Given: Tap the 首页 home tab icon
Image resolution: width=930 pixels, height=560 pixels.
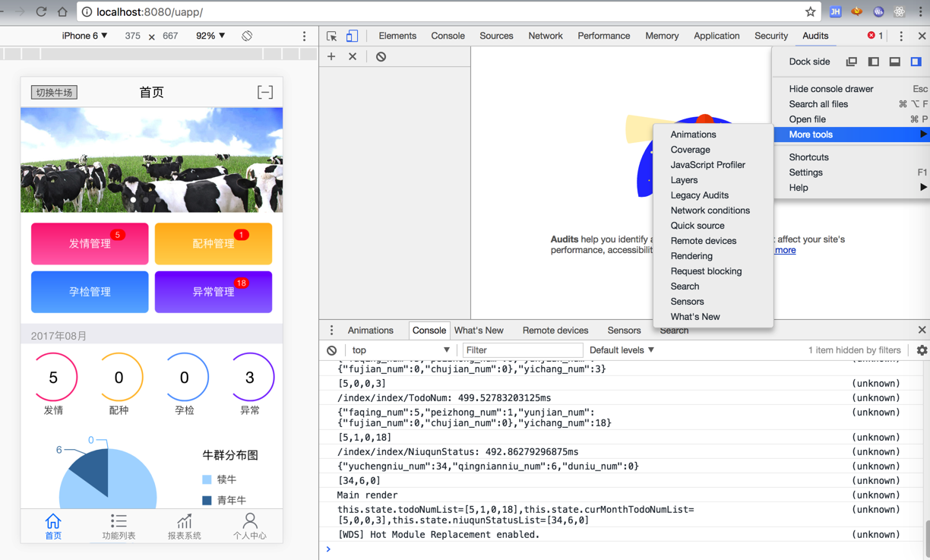Looking at the screenshot, I should 53,526.
